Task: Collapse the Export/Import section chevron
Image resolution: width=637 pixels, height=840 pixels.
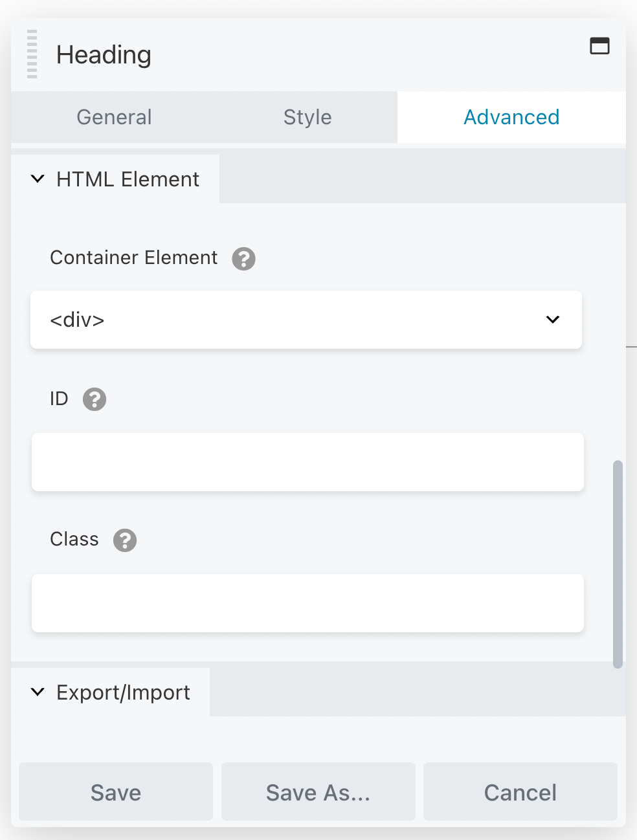Action: (x=38, y=692)
